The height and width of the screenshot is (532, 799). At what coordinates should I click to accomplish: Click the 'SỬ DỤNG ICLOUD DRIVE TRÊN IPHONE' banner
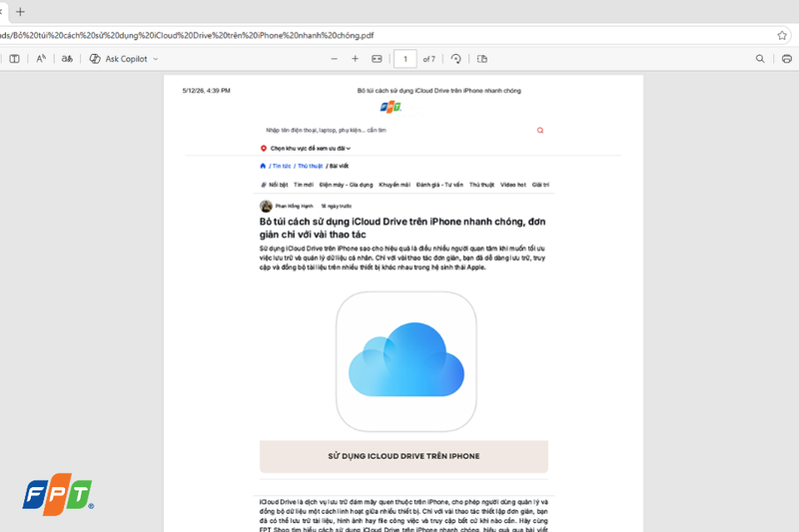pyautogui.click(x=403, y=456)
